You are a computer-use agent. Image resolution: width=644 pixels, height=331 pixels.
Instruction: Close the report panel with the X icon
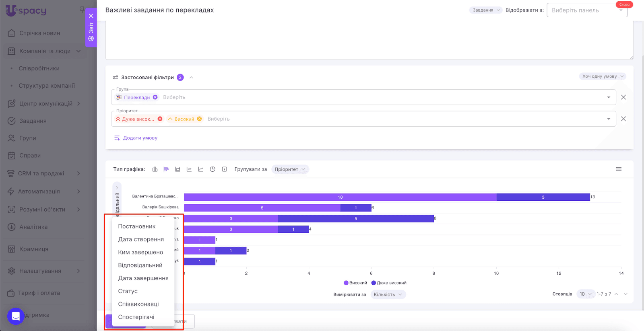point(91,16)
